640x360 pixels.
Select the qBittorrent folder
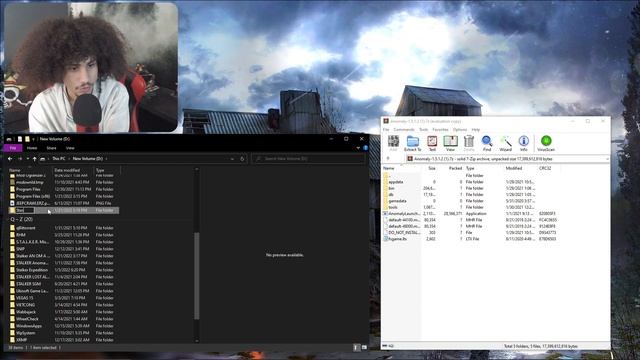[26, 228]
